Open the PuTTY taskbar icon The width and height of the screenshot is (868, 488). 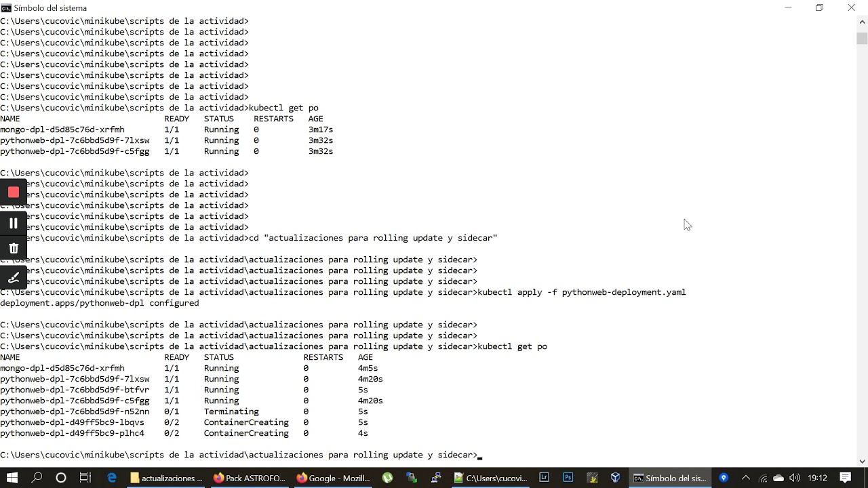[x=436, y=478]
